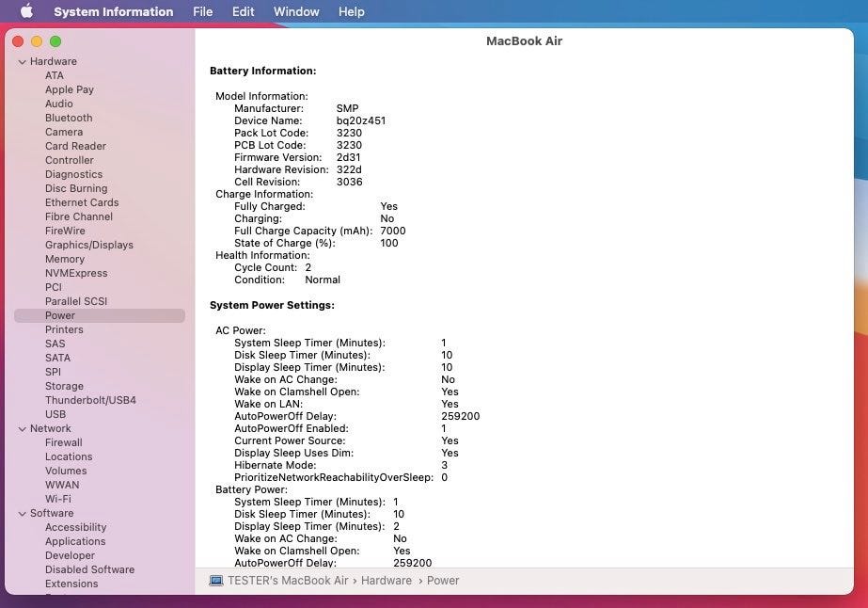868x608 pixels.
Task: Collapse the Software section chevron
Action: click(x=23, y=514)
